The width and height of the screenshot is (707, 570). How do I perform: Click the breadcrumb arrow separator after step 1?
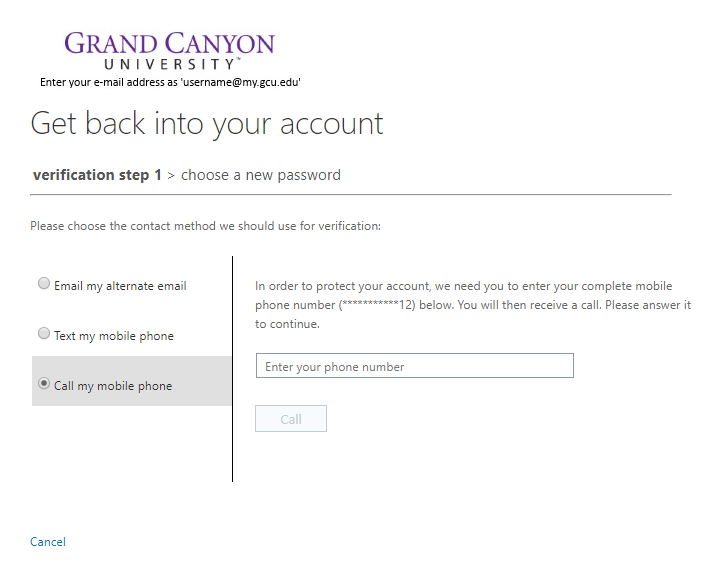[171, 176]
